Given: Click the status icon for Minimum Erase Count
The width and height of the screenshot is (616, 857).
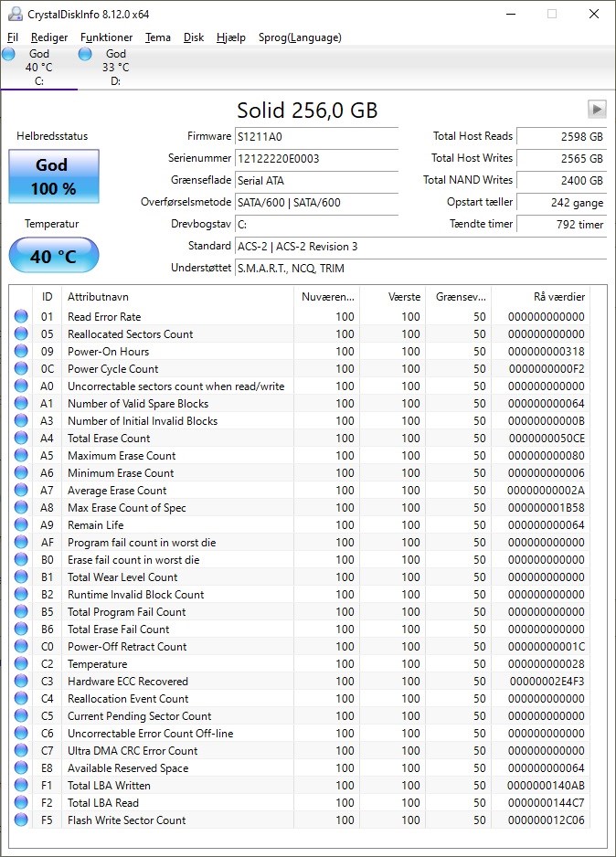Looking at the screenshot, I should coord(21,472).
